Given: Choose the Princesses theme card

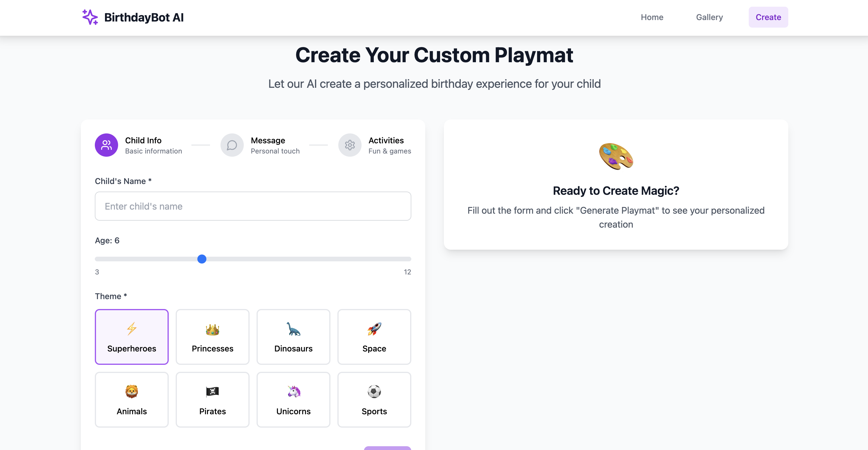Looking at the screenshot, I should point(212,337).
